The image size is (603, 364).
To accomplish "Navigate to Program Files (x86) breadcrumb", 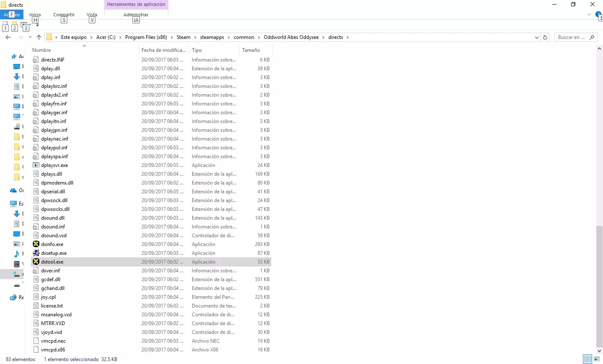I will point(146,37).
